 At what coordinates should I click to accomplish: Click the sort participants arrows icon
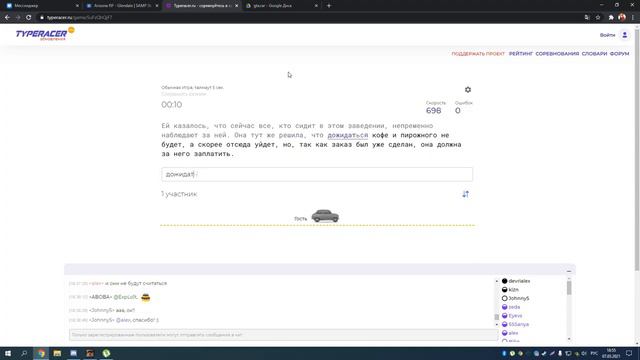click(465, 194)
